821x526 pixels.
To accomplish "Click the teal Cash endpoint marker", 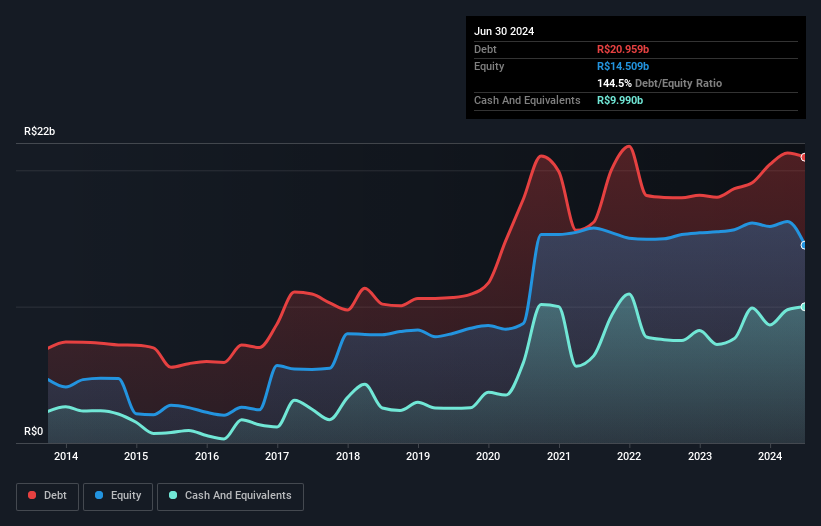I will click(804, 307).
